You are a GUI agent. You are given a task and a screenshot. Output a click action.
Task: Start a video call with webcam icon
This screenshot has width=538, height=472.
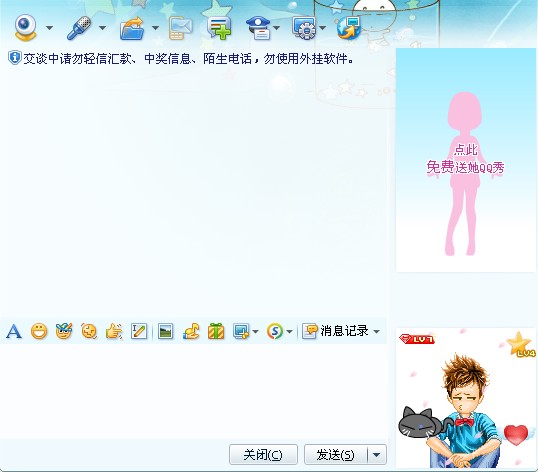click(25, 27)
